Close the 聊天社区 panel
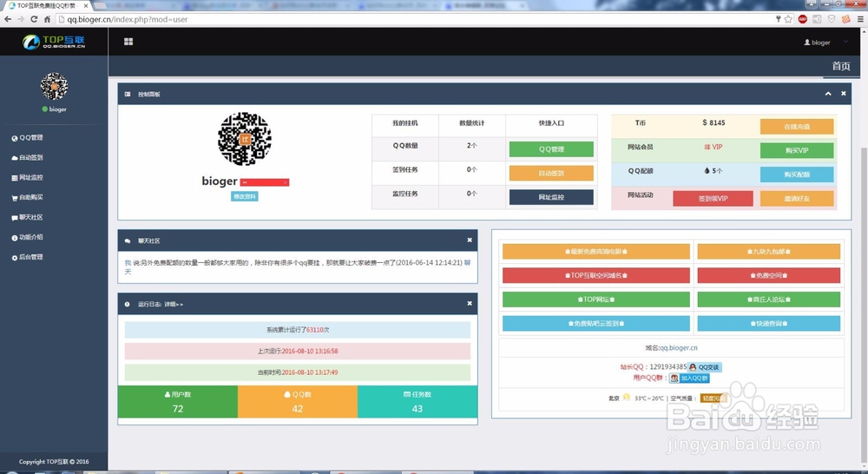The height and width of the screenshot is (474, 868). 470,240
